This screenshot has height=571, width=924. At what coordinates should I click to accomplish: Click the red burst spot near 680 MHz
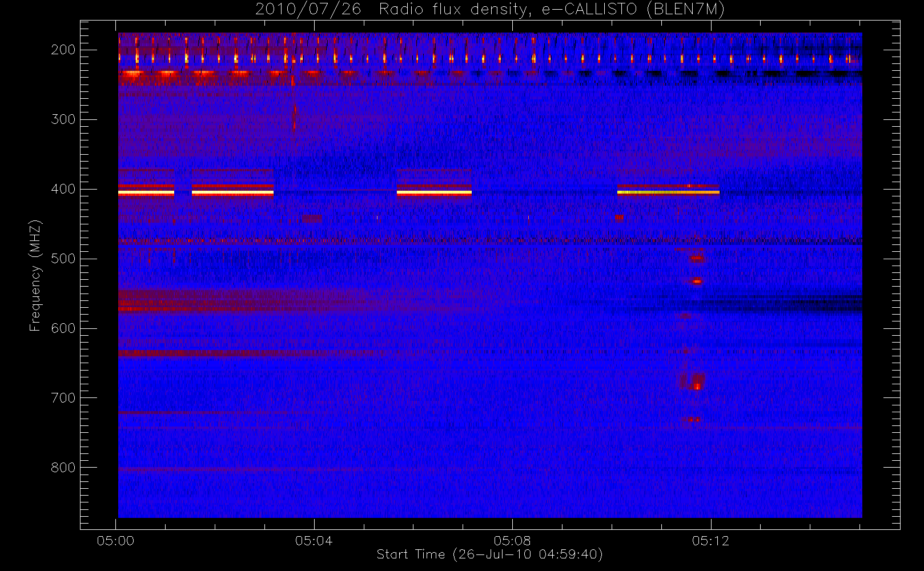click(697, 385)
